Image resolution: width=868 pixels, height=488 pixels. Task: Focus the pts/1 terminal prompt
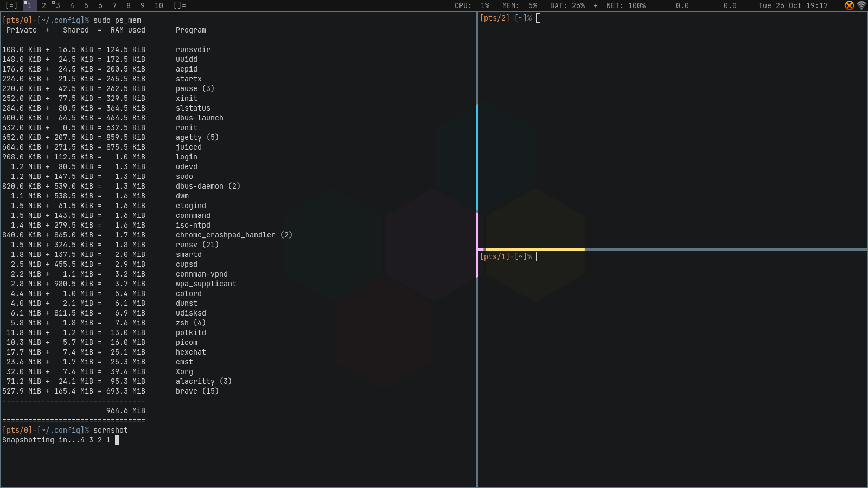510,256
